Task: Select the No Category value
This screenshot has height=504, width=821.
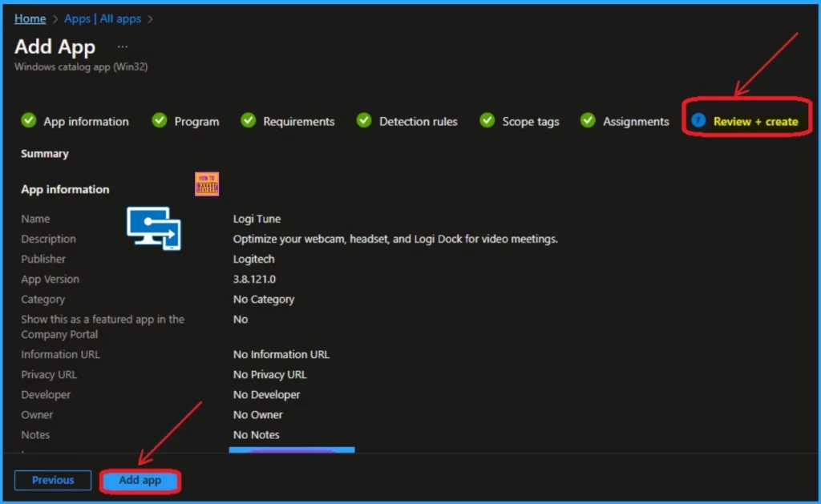Action: pyautogui.click(x=263, y=300)
